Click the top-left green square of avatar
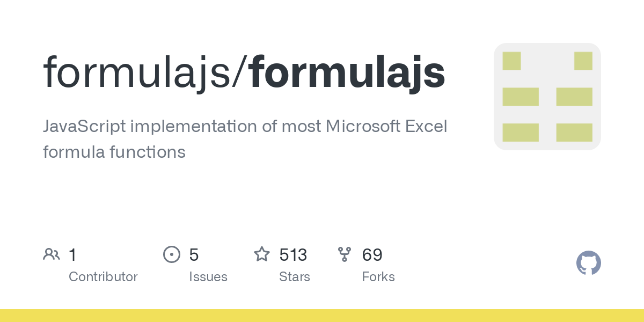Image resolution: width=644 pixels, height=322 pixels. 512,61
